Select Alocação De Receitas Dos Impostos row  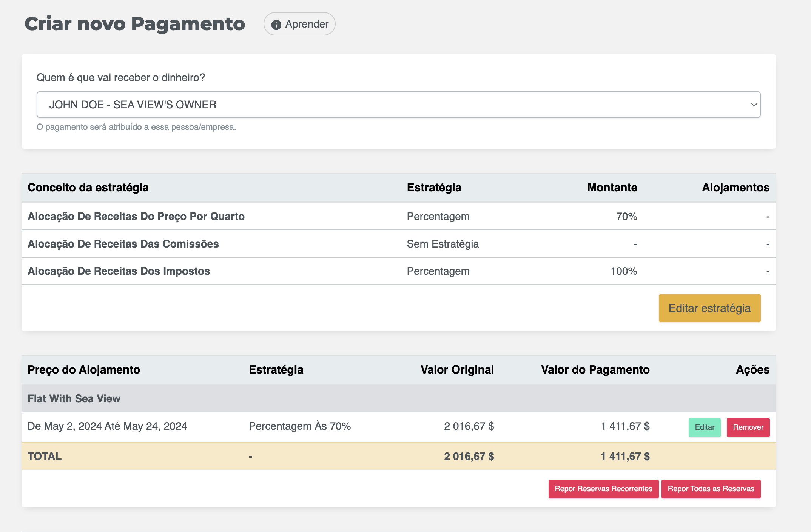(119, 271)
